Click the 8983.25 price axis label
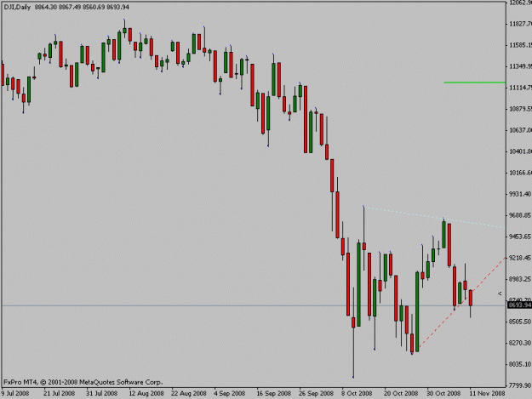Screen dimensions: 532x399 click(x=520, y=279)
